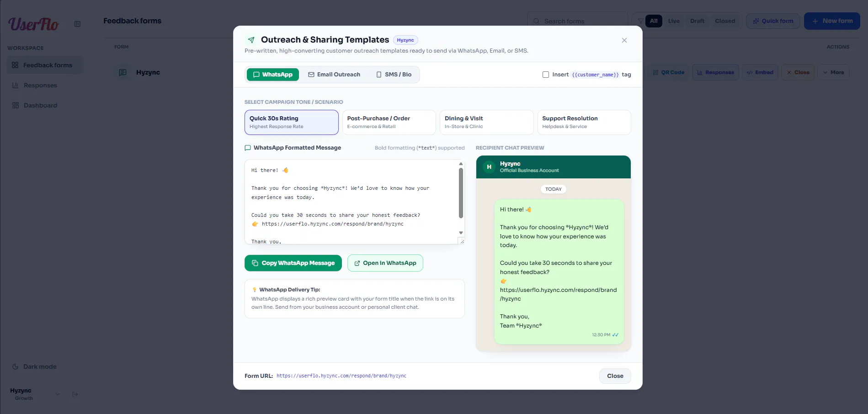Viewport: 868px width, 414px height.
Task: Click the Responses sidebar chart icon
Action: point(15,85)
